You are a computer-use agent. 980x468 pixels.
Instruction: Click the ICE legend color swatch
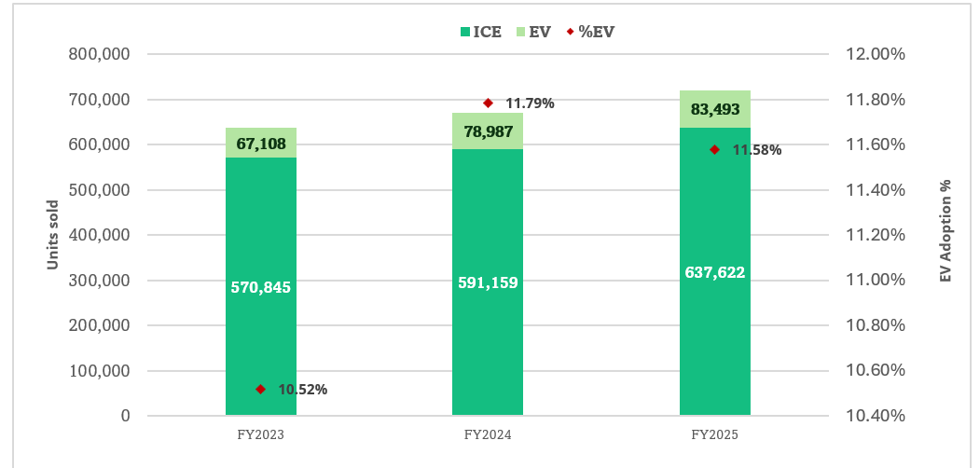[464, 32]
